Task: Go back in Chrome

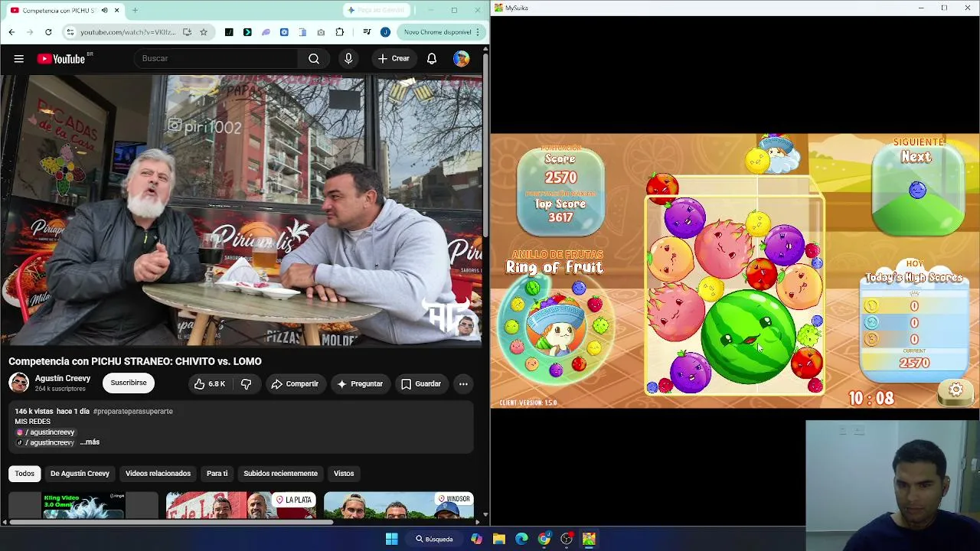Action: click(11, 32)
